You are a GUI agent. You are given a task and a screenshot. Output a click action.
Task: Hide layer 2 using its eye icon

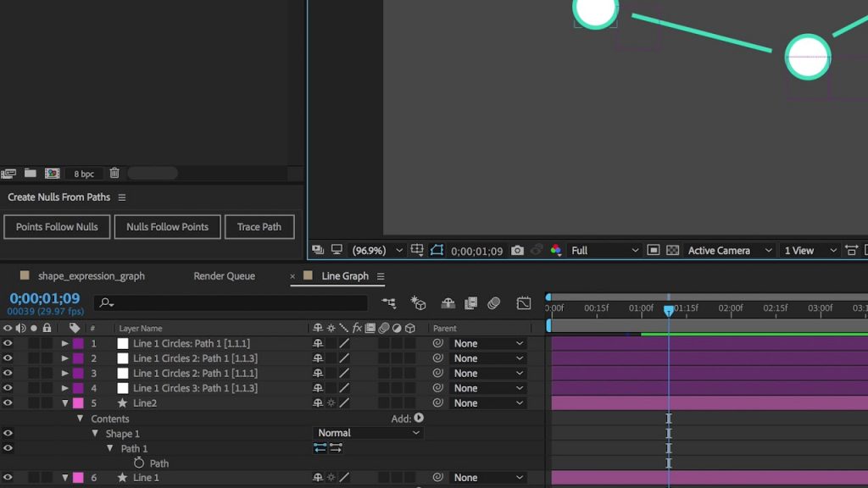tap(8, 358)
